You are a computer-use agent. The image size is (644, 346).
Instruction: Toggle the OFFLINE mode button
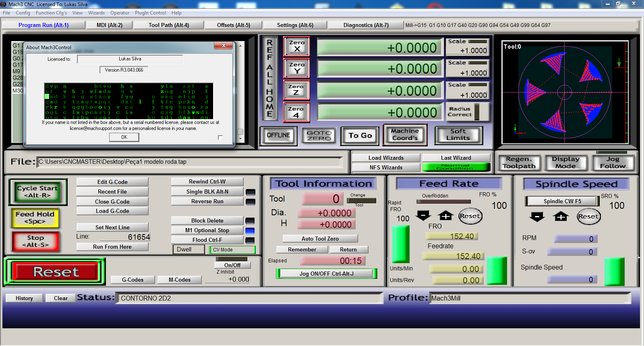tap(278, 135)
